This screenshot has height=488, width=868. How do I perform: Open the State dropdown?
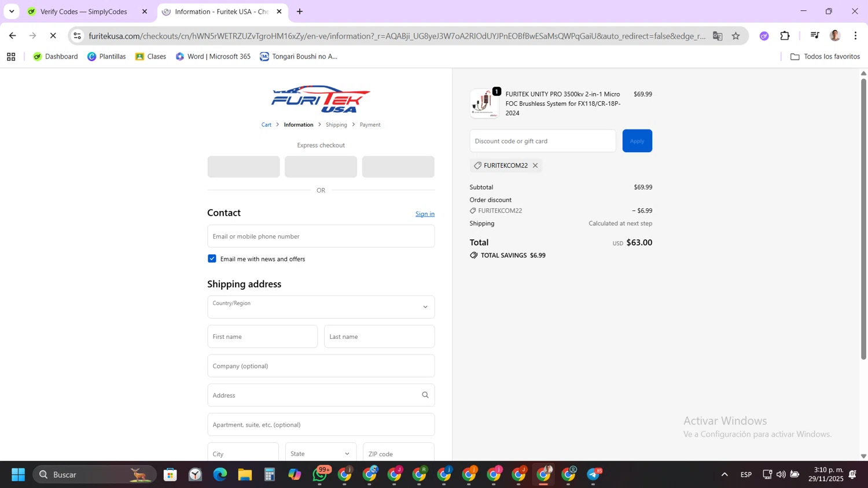pos(321,452)
